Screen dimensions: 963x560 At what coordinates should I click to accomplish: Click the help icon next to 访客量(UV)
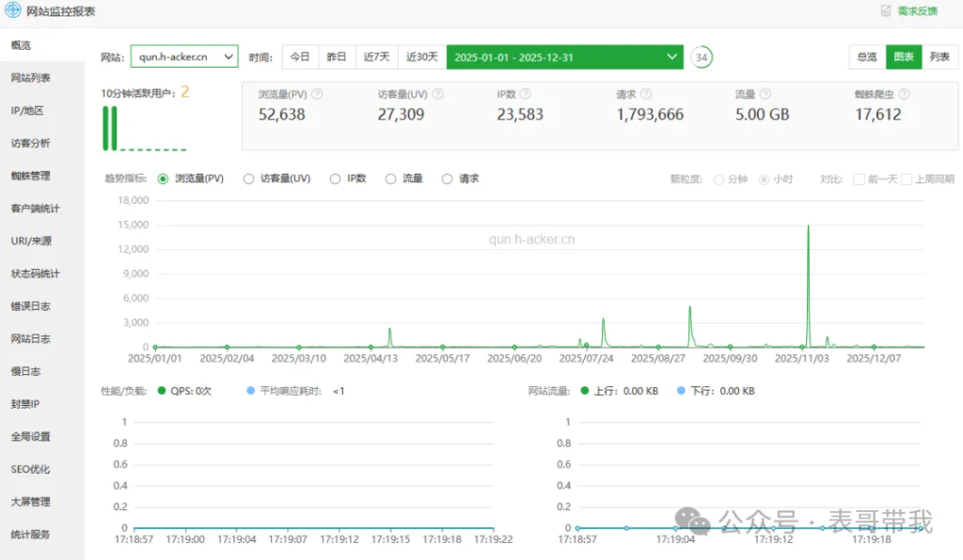click(x=437, y=94)
